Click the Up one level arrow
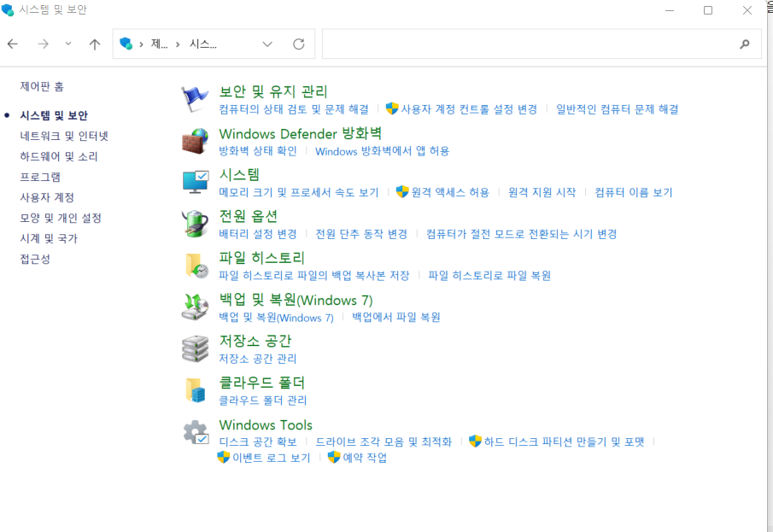 95,44
